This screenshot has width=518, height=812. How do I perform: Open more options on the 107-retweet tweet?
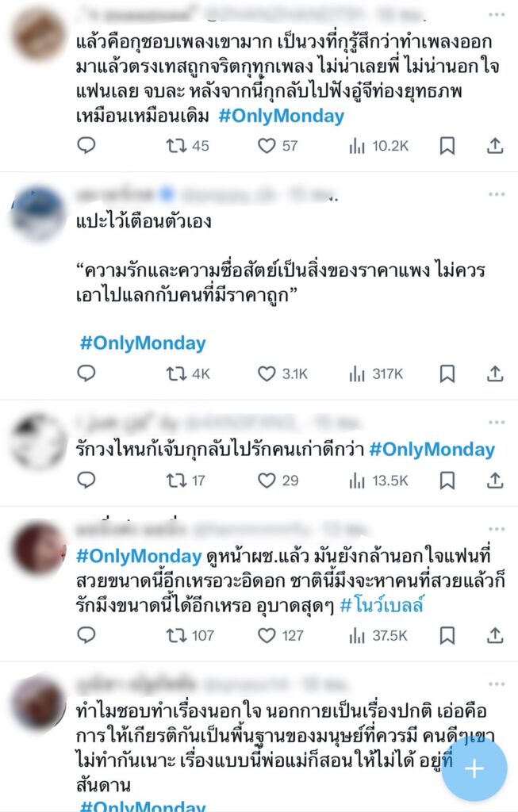pos(497,529)
